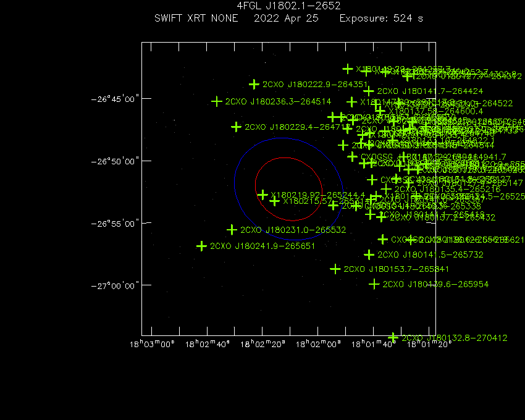
Task: Select label 2CXO J180236.3-264514
Action: [x=278, y=101]
